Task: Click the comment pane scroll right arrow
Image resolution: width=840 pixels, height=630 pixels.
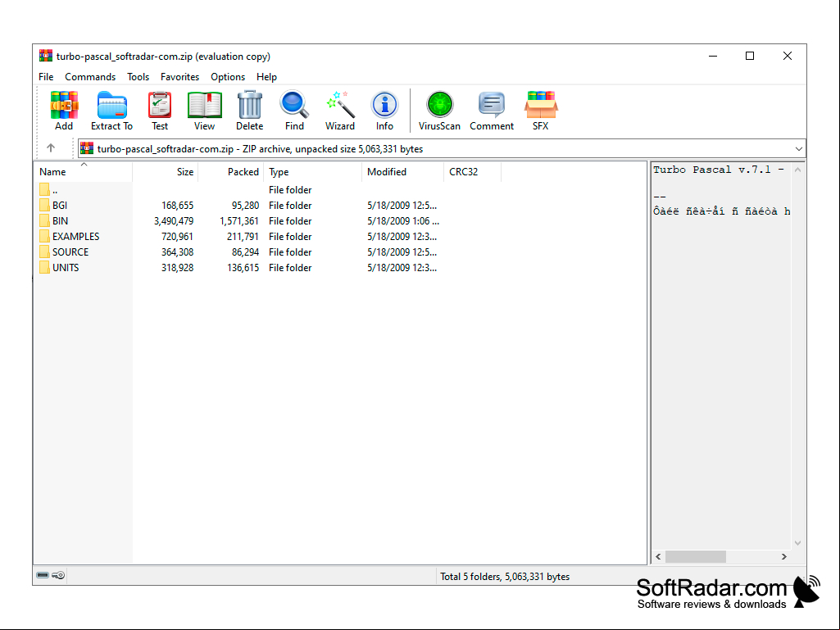Action: click(784, 556)
